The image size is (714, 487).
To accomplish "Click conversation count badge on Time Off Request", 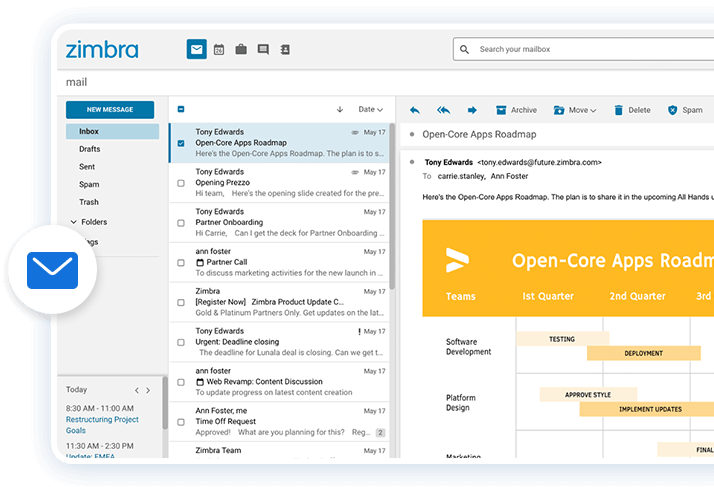I will 381,433.
